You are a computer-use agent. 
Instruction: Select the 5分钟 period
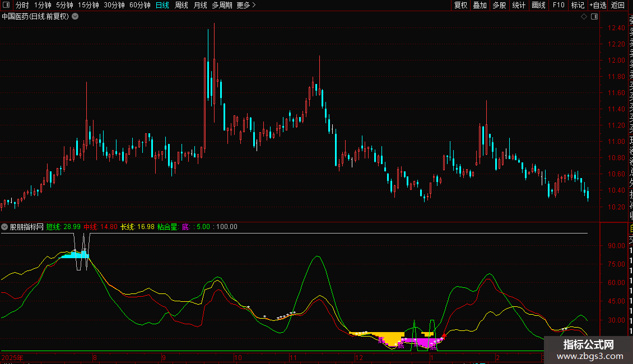coord(64,5)
